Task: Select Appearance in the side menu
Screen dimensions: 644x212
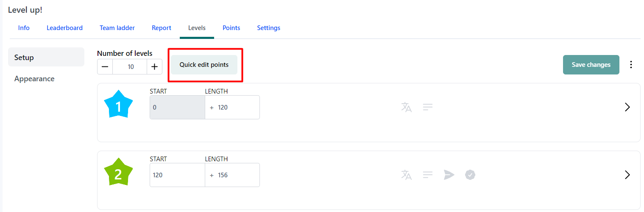Action: click(34, 79)
